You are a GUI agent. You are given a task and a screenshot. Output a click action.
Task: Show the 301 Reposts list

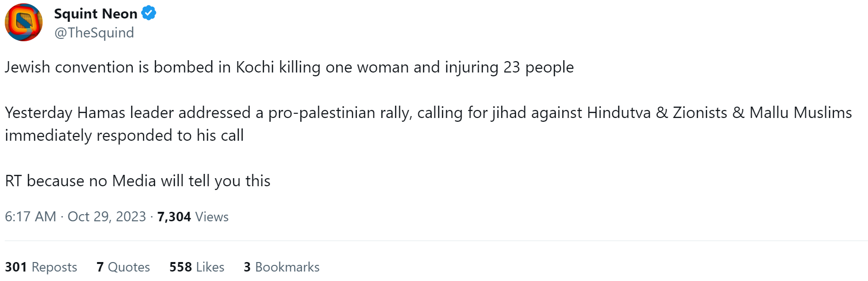tap(41, 267)
